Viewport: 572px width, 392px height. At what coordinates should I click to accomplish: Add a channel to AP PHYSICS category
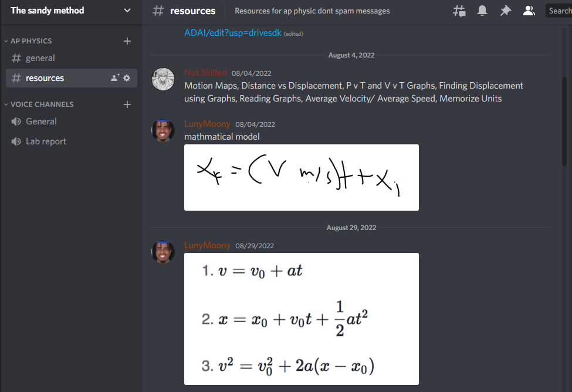coord(127,41)
